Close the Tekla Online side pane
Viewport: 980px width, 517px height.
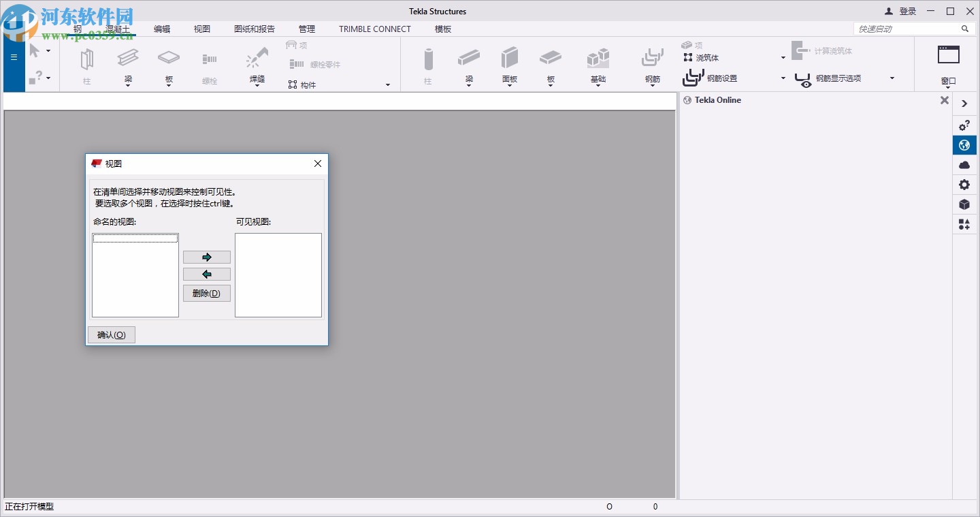coord(944,100)
